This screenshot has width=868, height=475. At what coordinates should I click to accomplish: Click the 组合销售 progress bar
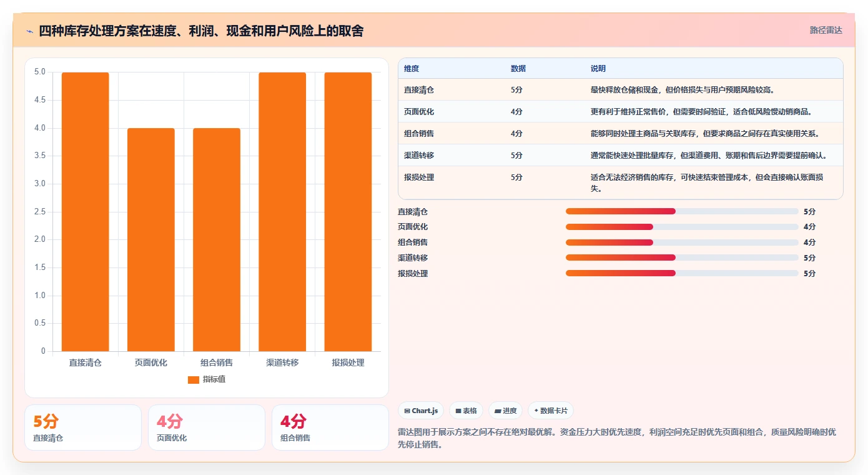point(682,242)
